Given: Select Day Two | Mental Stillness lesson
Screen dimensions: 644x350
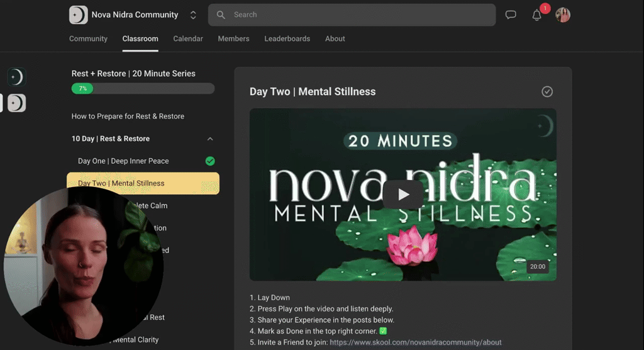Looking at the screenshot, I should coord(143,183).
